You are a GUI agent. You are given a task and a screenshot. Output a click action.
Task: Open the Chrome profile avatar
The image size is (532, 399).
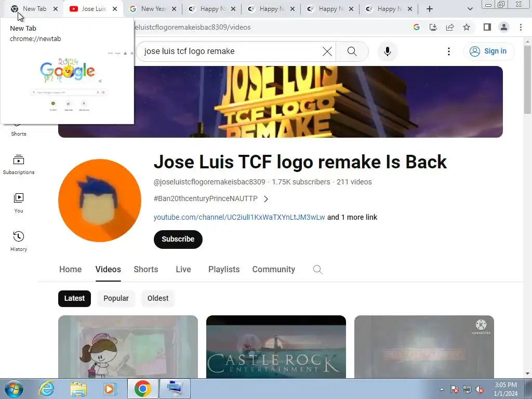[504, 27]
